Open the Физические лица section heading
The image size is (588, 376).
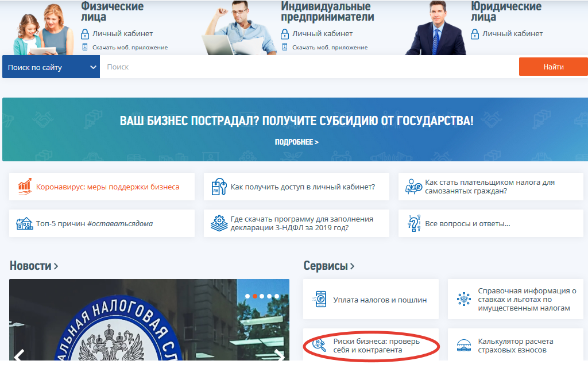click(x=112, y=11)
